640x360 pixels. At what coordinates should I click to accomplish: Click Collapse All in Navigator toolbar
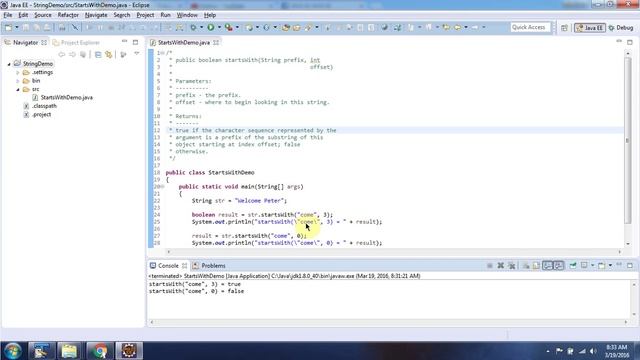click(98, 54)
